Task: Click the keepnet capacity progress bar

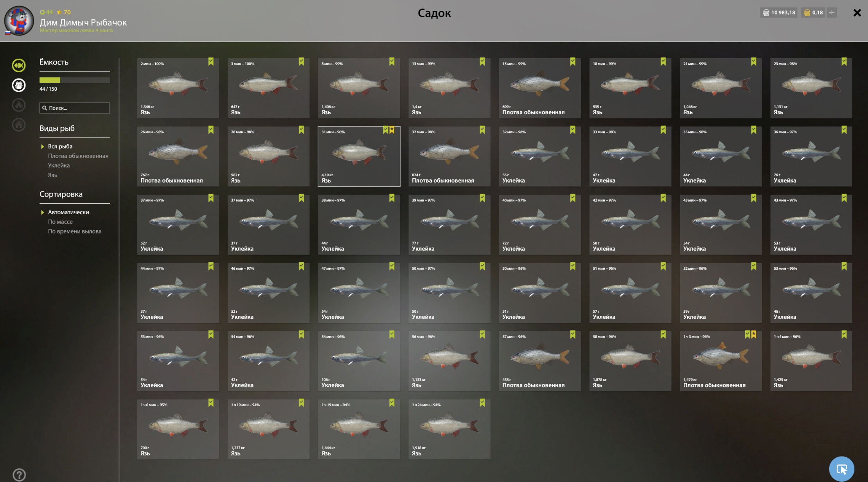Action: coord(74,80)
